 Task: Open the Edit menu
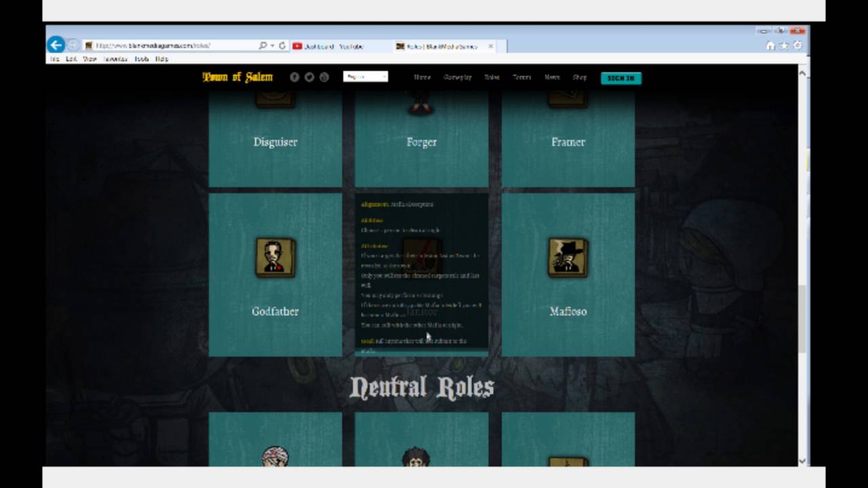(x=71, y=59)
